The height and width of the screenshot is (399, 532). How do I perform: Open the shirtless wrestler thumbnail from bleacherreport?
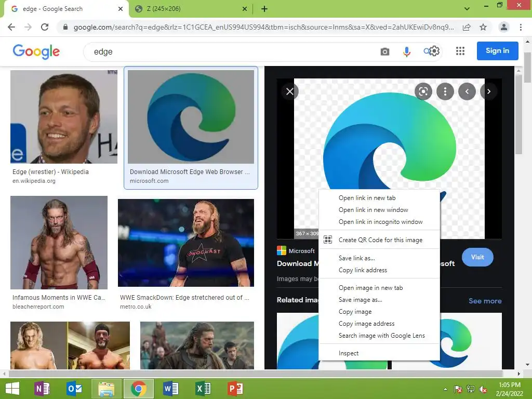[x=59, y=242]
